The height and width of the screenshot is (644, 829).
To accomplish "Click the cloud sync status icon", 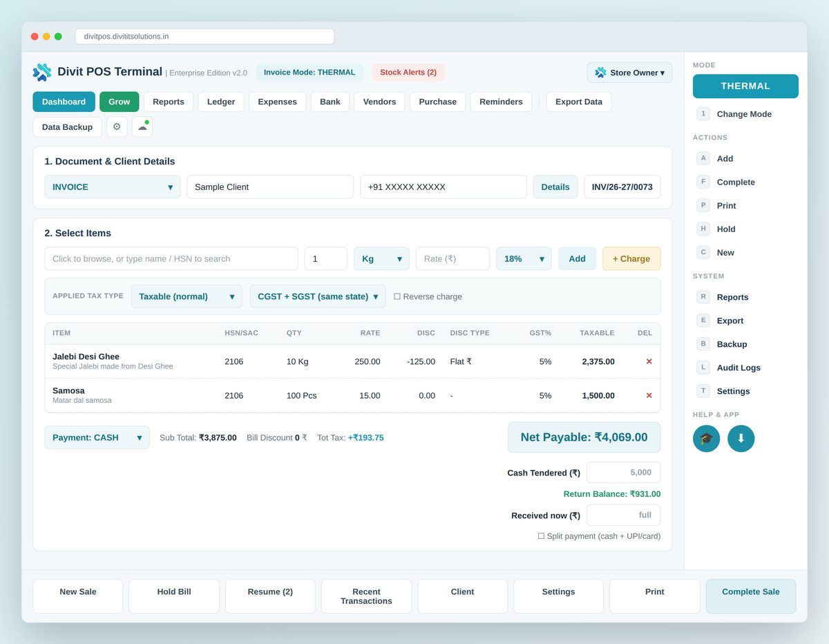I will (x=142, y=126).
